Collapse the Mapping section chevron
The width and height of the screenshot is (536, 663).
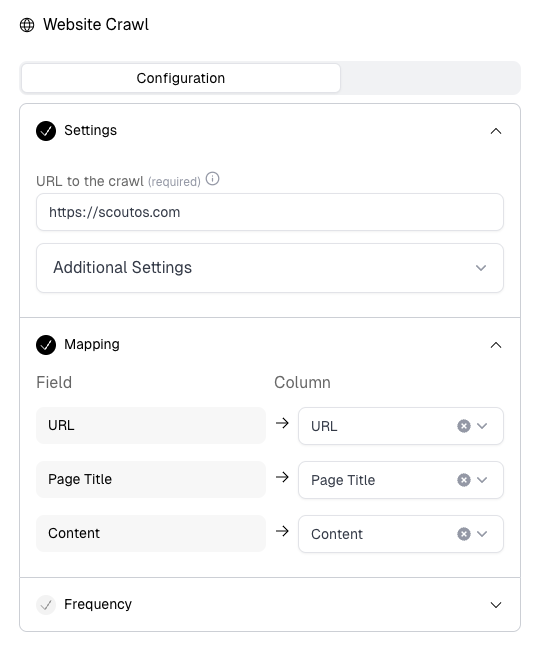tap(496, 345)
